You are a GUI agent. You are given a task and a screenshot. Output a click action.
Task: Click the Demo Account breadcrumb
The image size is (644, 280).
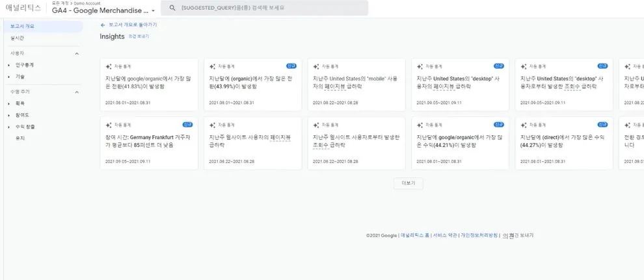[x=87, y=3]
